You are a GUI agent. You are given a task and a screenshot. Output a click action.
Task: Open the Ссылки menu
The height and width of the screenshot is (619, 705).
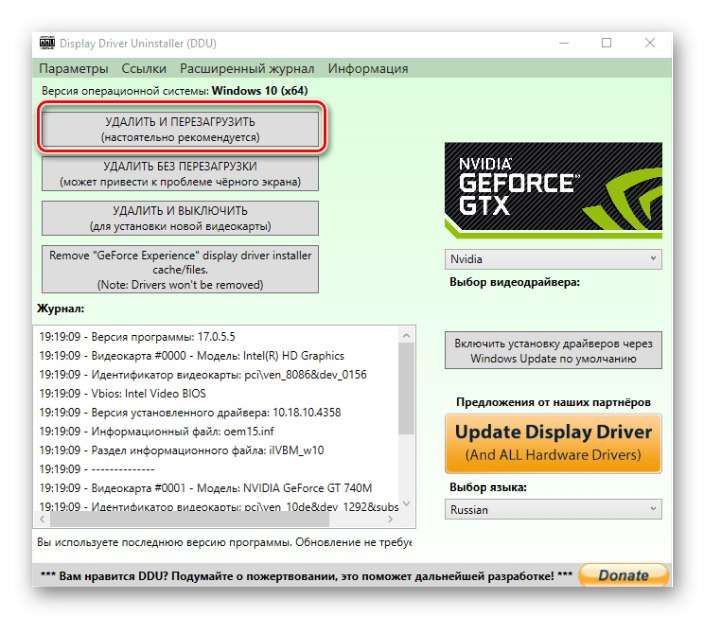click(x=144, y=69)
